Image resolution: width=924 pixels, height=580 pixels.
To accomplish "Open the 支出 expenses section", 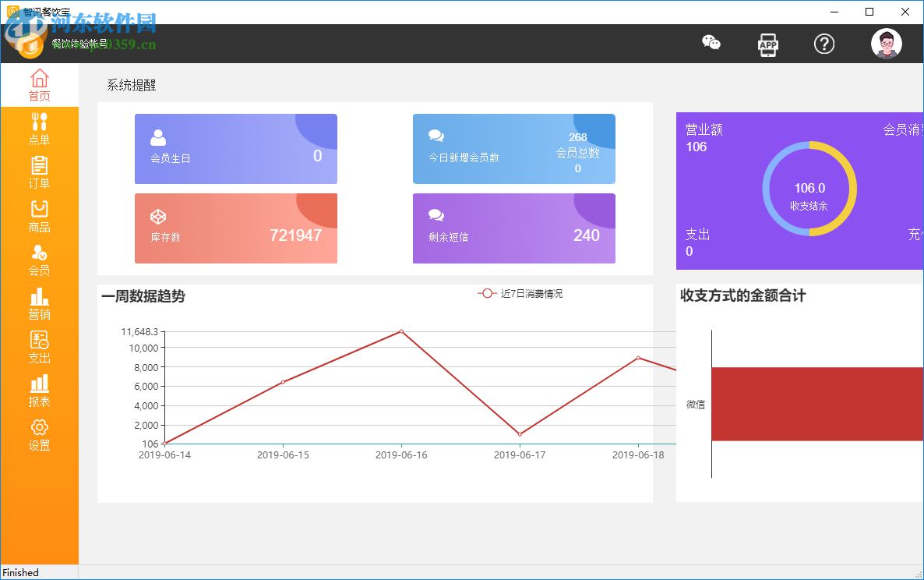I will [40, 347].
